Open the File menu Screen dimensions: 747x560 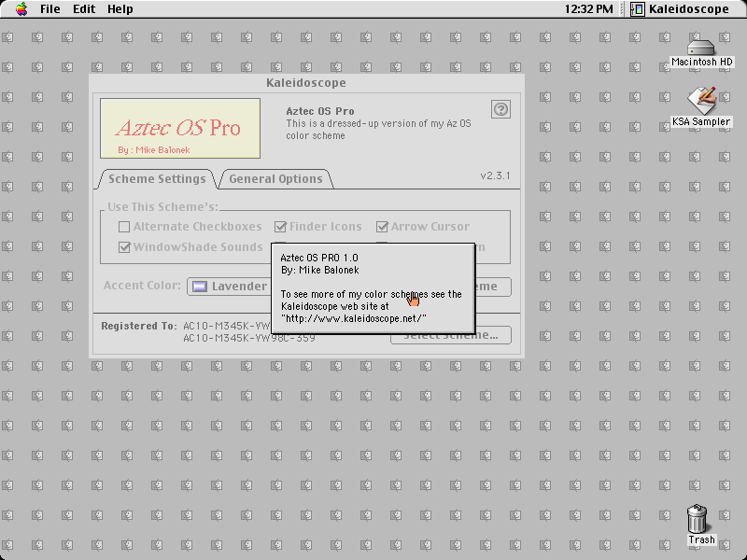(50, 9)
